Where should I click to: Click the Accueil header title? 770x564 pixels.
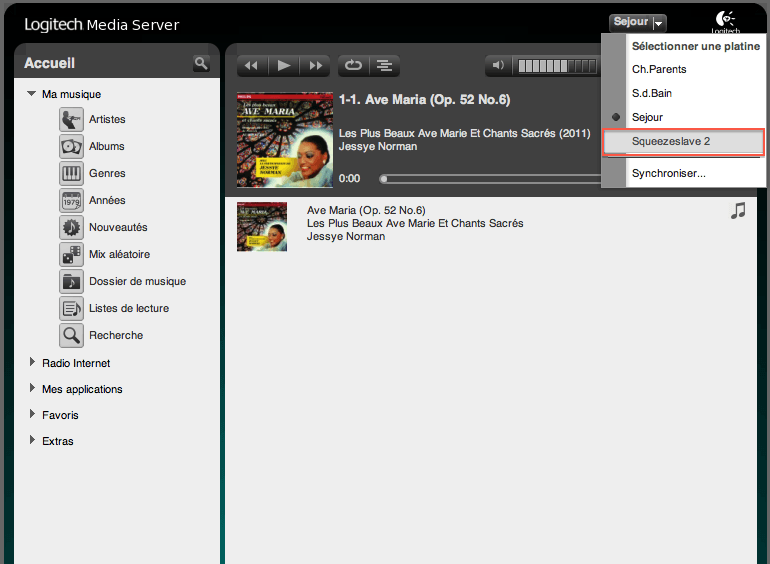50,63
